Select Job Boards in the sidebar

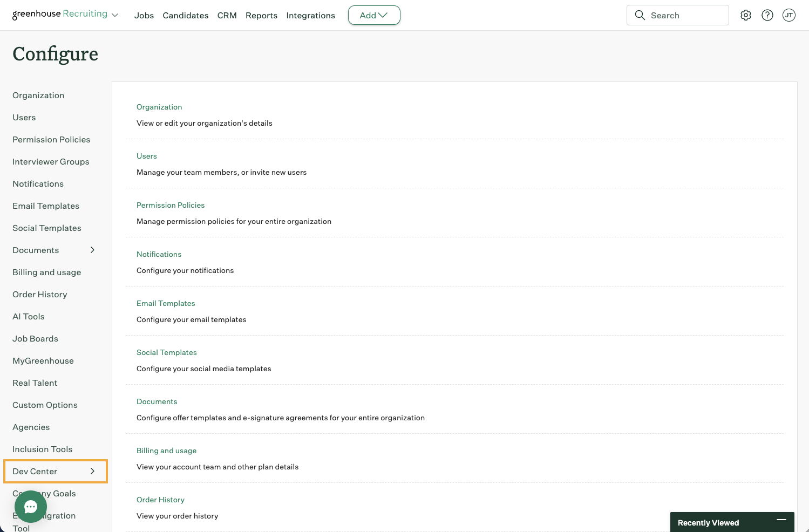[35, 338]
